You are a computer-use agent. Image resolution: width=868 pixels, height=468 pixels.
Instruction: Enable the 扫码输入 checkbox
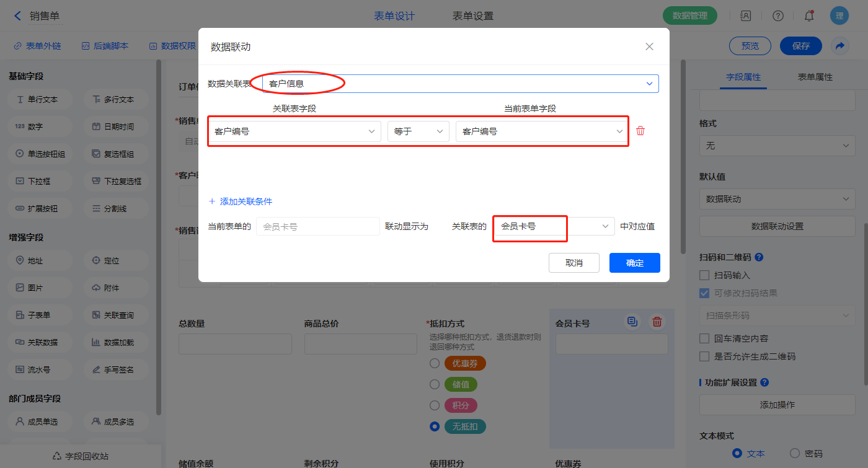point(704,275)
